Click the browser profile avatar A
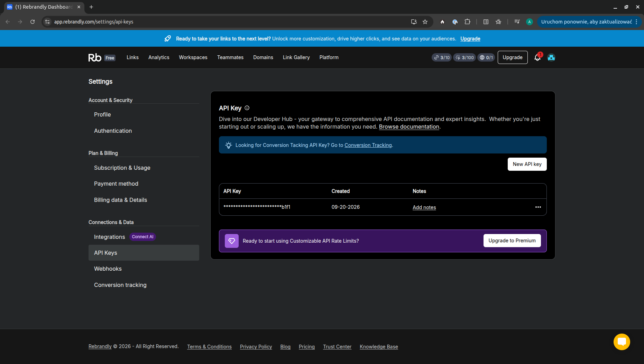 (529, 22)
